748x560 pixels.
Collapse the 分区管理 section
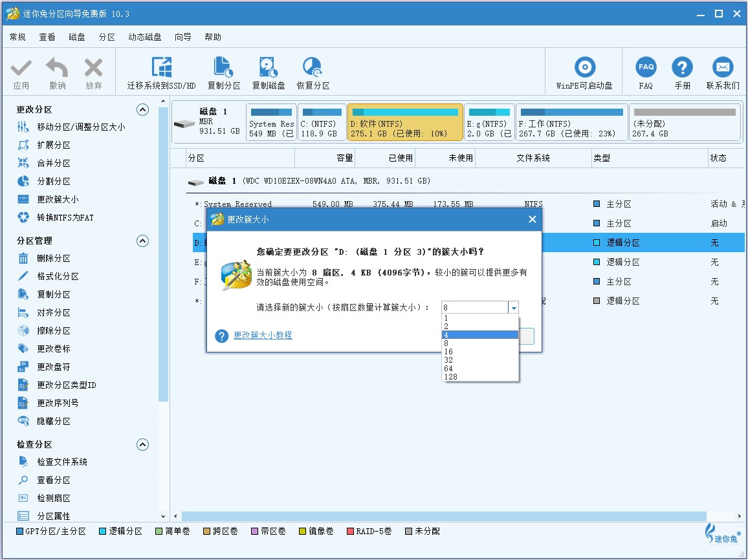point(142,241)
